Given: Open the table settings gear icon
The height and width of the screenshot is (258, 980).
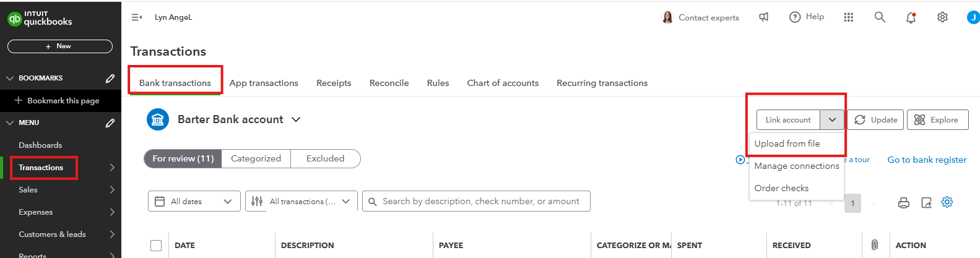Looking at the screenshot, I should (947, 202).
